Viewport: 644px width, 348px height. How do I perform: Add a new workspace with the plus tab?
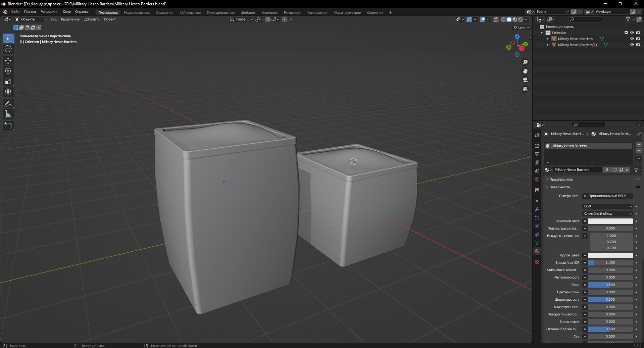click(390, 12)
